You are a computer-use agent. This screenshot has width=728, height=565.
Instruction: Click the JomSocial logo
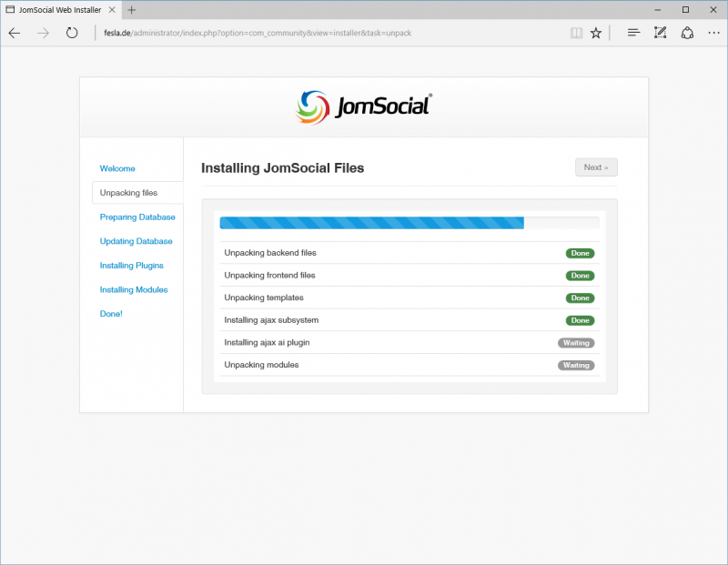363,107
